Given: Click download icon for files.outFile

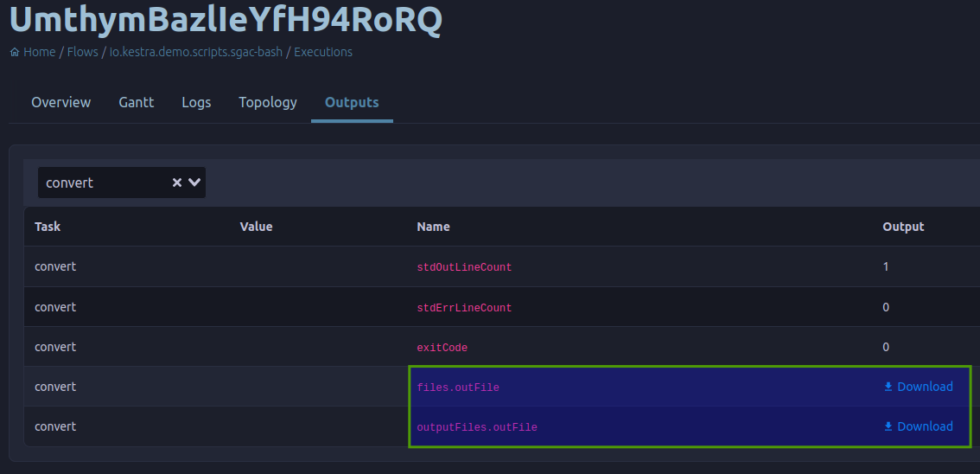Looking at the screenshot, I should coord(888,388).
